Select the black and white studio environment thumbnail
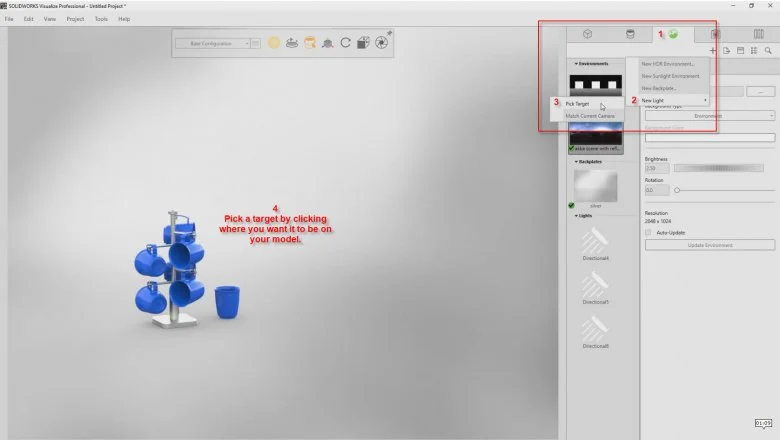This screenshot has height=440, width=780. point(595,85)
